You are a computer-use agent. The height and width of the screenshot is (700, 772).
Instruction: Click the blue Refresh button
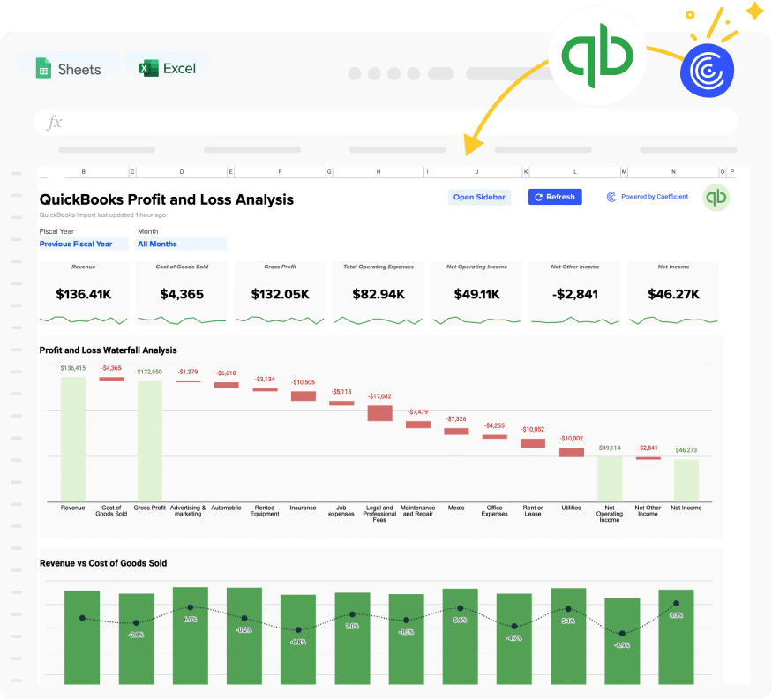555,197
